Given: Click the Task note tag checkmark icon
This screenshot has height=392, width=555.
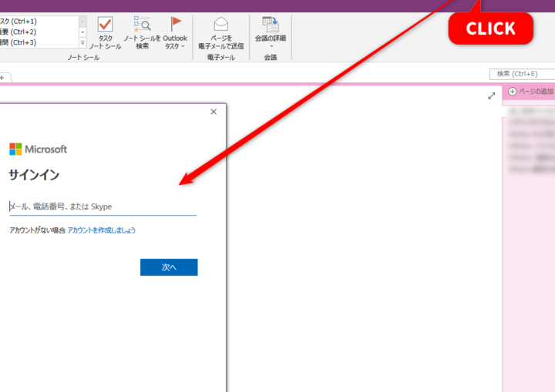Looking at the screenshot, I should pos(105,24).
